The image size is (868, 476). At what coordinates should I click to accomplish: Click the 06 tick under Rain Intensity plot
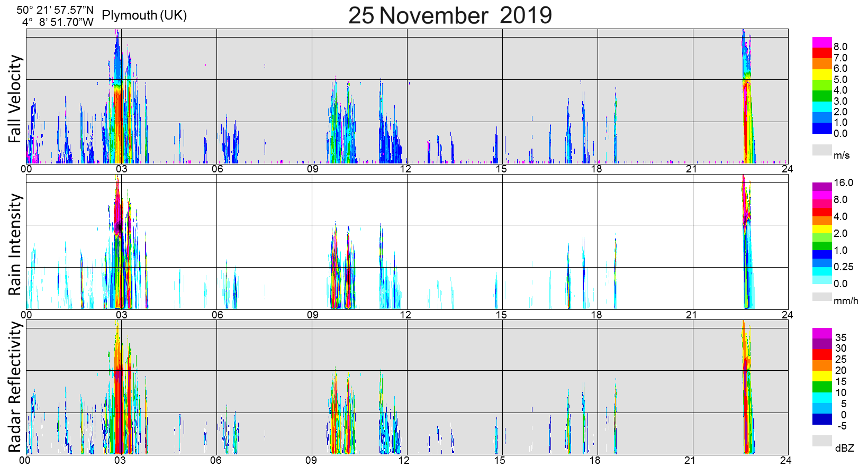pos(217,315)
